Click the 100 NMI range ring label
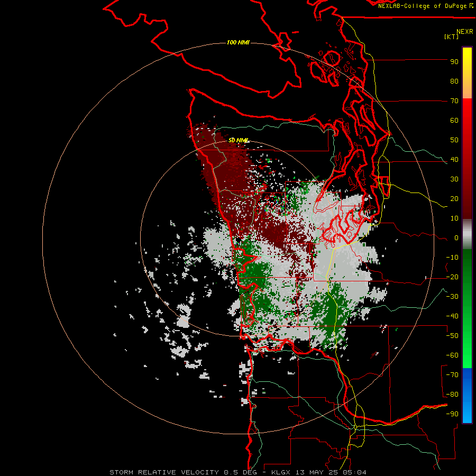The height and width of the screenshot is (476, 476). [238, 42]
